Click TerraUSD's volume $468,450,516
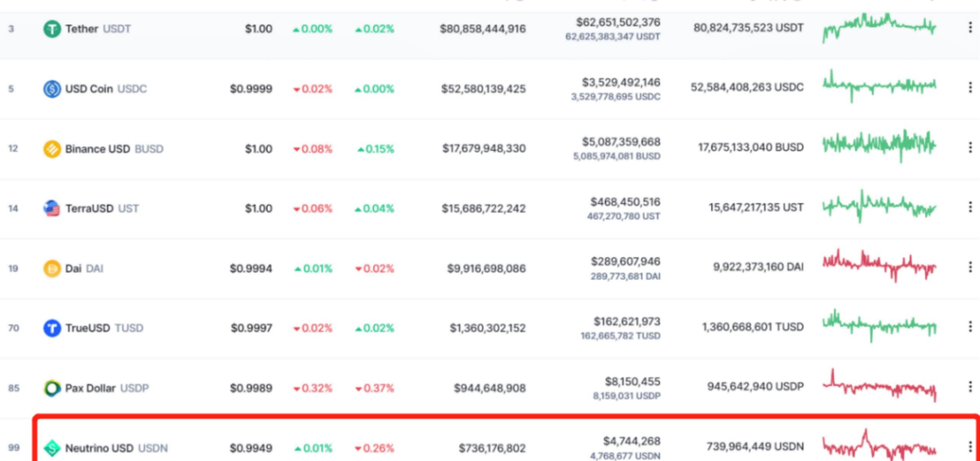The width and height of the screenshot is (980, 461). coord(626,202)
